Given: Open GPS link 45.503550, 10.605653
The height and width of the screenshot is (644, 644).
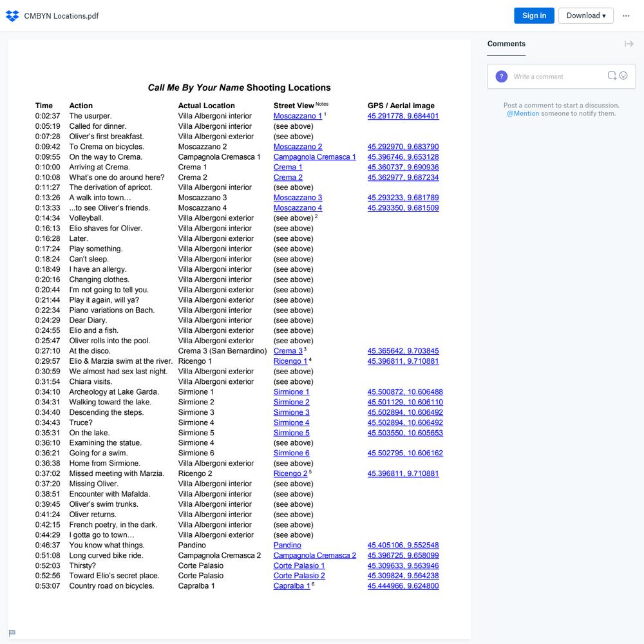Looking at the screenshot, I should pos(405,433).
